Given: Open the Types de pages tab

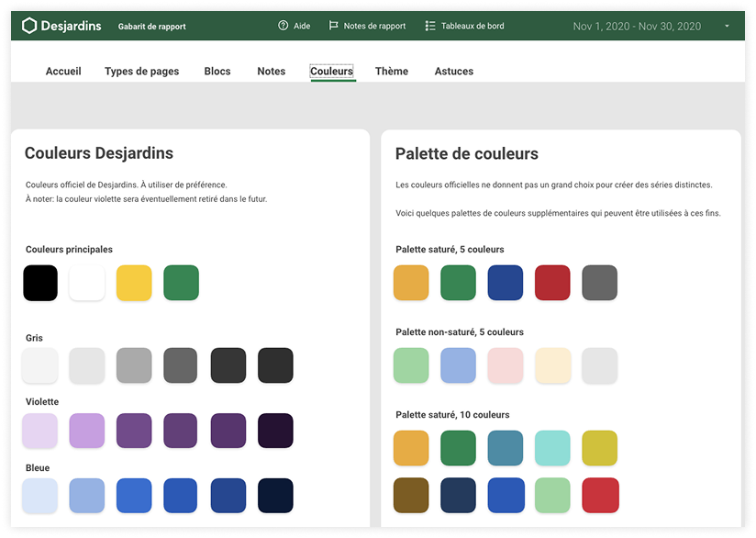Looking at the screenshot, I should 141,71.
